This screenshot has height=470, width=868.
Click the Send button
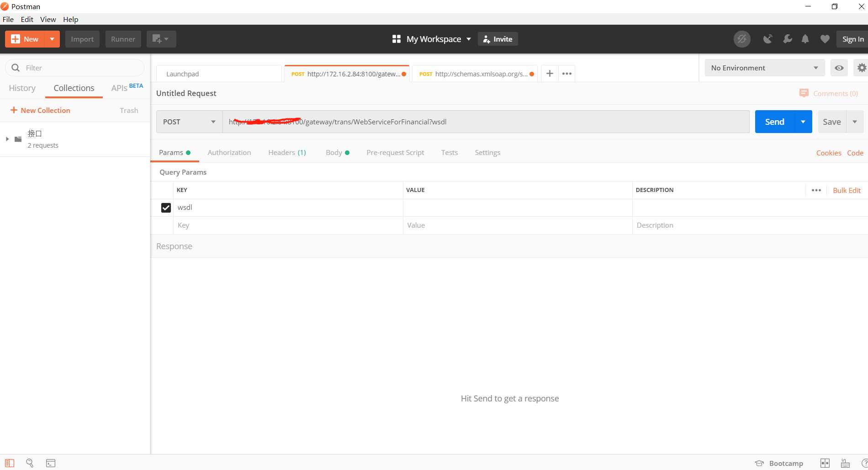click(x=774, y=122)
